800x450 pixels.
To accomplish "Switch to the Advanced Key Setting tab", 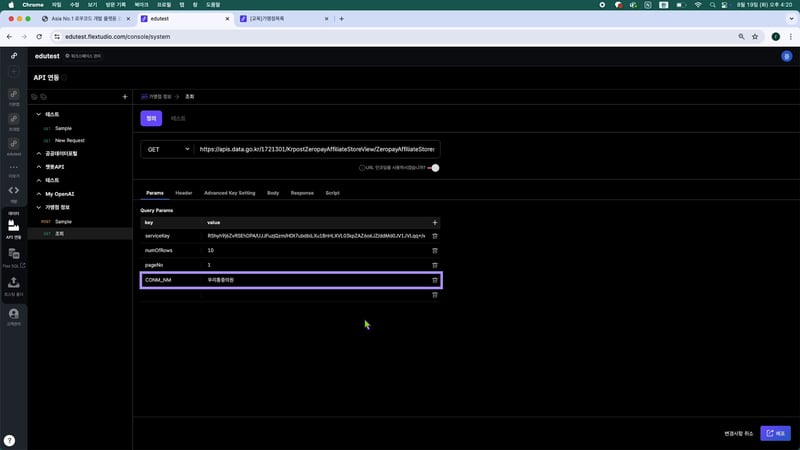I will (229, 192).
